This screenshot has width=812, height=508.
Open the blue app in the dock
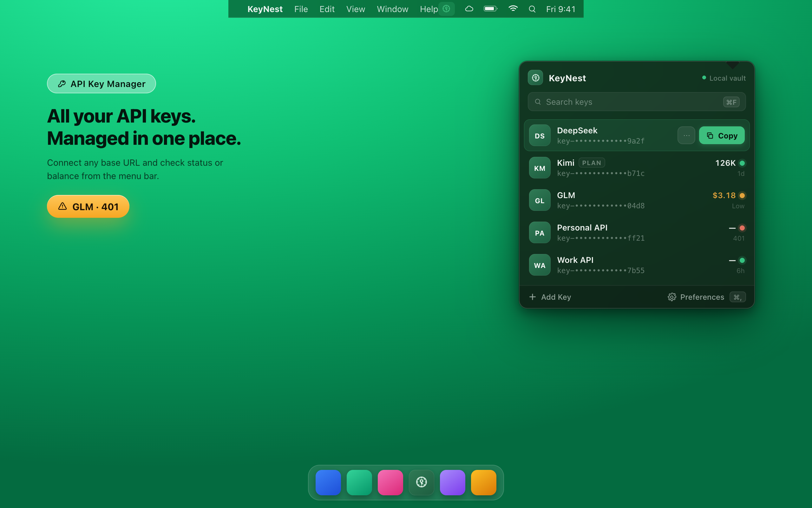[328, 483]
